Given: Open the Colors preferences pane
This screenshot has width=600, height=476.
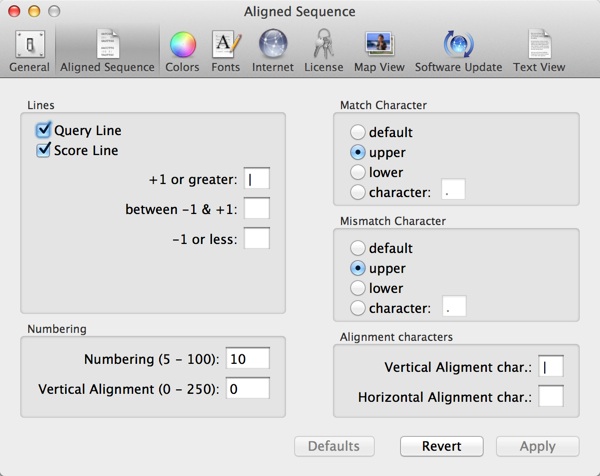Looking at the screenshot, I should [182, 50].
